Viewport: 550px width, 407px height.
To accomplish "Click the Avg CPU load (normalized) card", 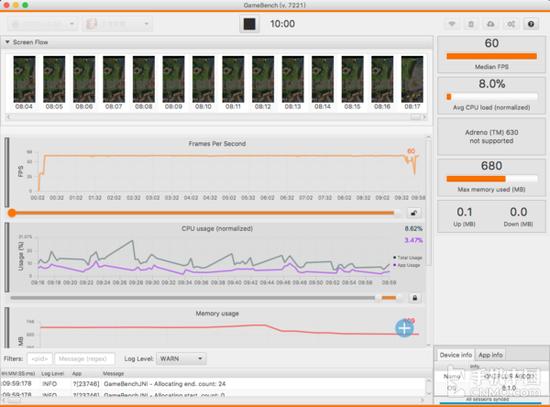I will pos(491,95).
